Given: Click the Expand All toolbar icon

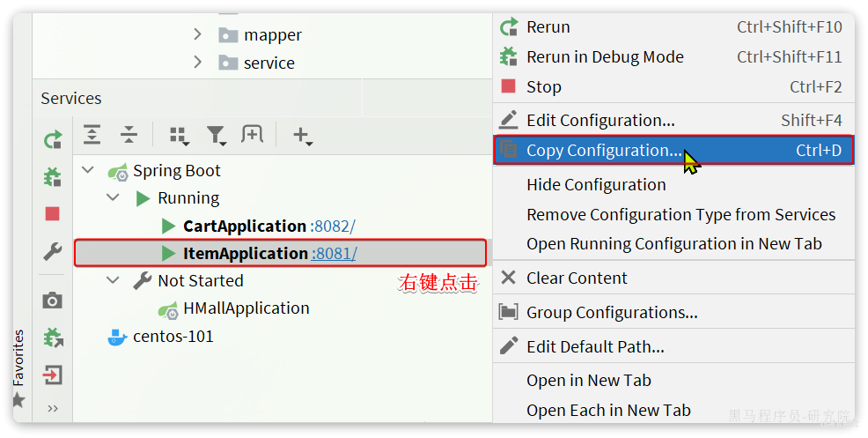Looking at the screenshot, I should point(92,135).
